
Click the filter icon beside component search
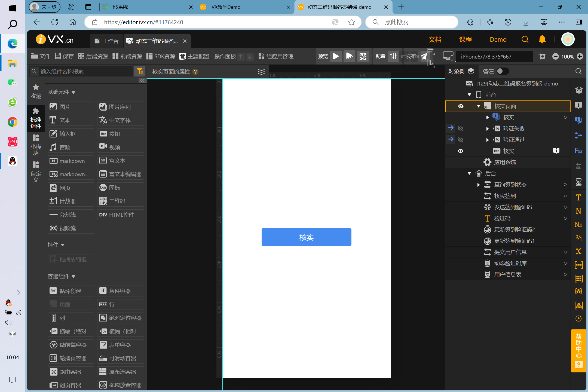(140, 71)
